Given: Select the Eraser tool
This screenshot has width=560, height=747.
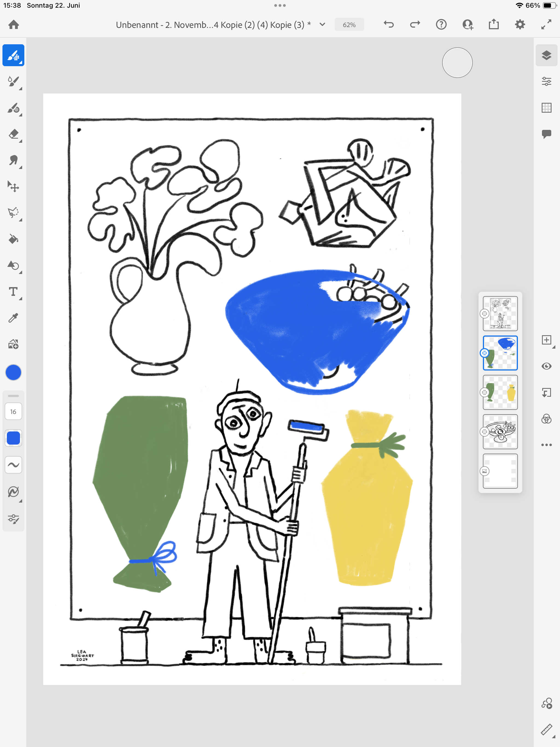Looking at the screenshot, I should click(13, 134).
